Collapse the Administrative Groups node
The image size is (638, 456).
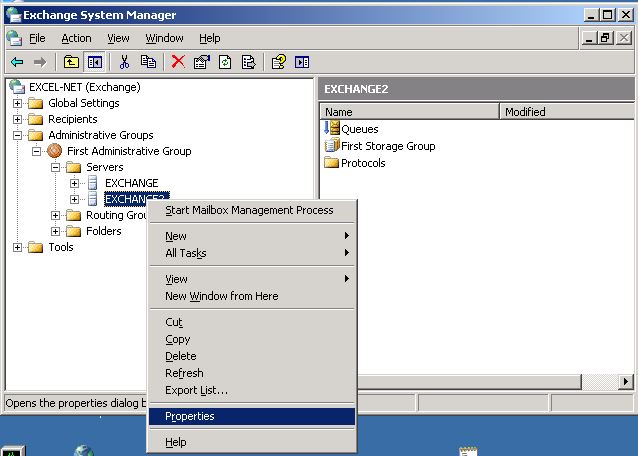click(17, 135)
